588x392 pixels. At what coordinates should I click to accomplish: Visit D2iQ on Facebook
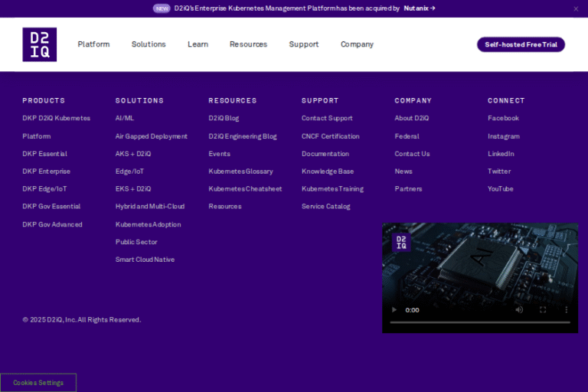pyautogui.click(x=503, y=118)
